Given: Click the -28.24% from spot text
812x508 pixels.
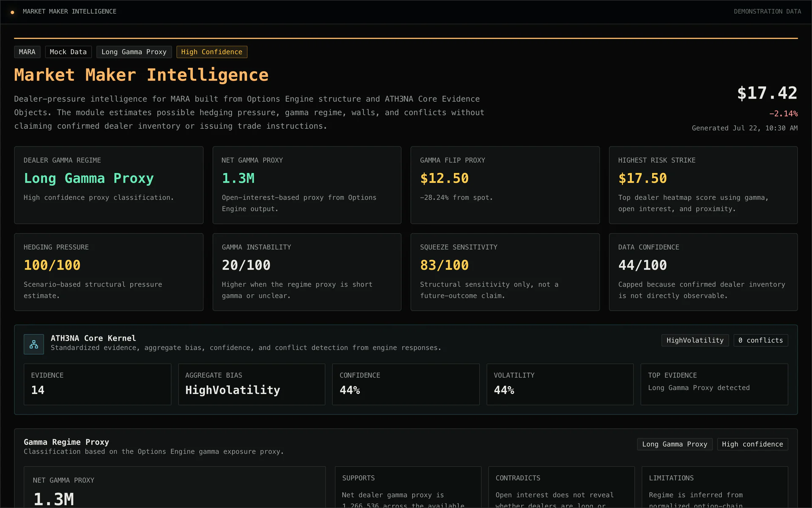Looking at the screenshot, I should click(x=456, y=198).
